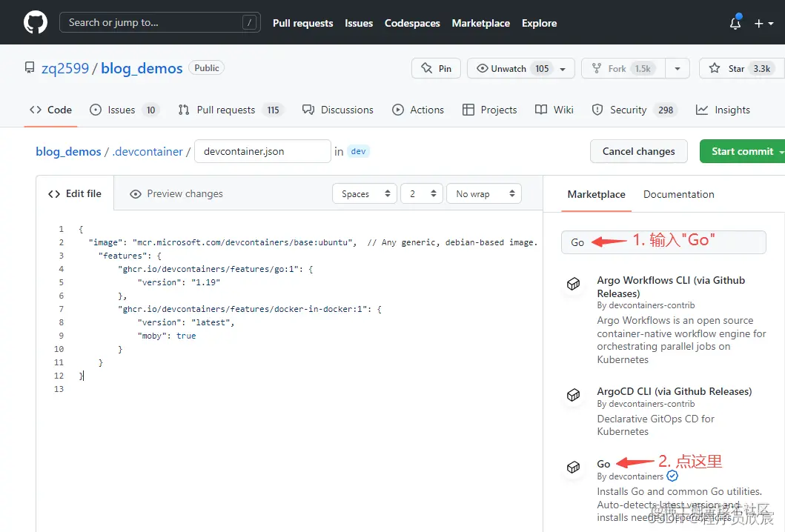Open the zq2599 owner link
The width and height of the screenshot is (785, 532).
click(65, 68)
